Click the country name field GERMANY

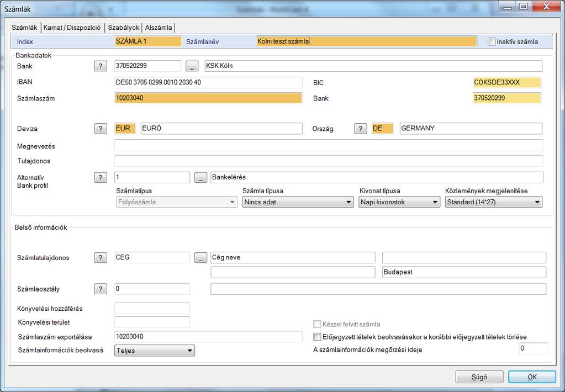[471, 129]
